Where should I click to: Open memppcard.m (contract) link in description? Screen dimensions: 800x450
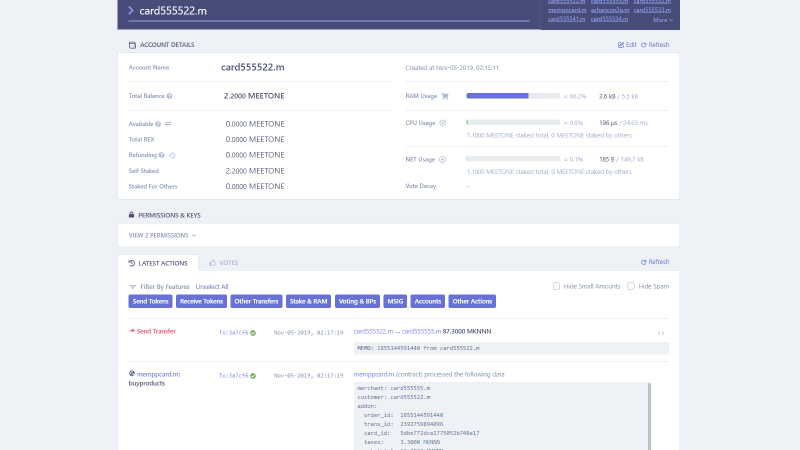pyautogui.click(x=374, y=374)
